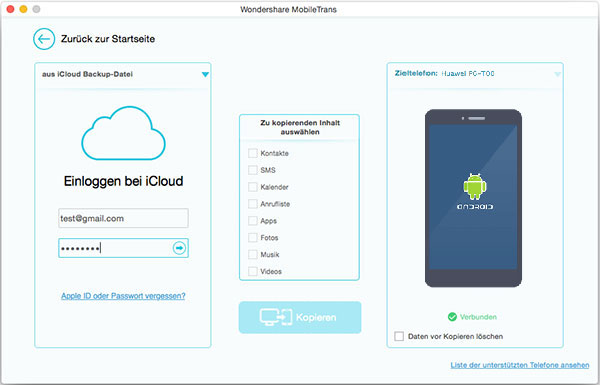Click the Einloggen bei iCloud heading
Screen dimensions: 600x385
click(x=123, y=181)
